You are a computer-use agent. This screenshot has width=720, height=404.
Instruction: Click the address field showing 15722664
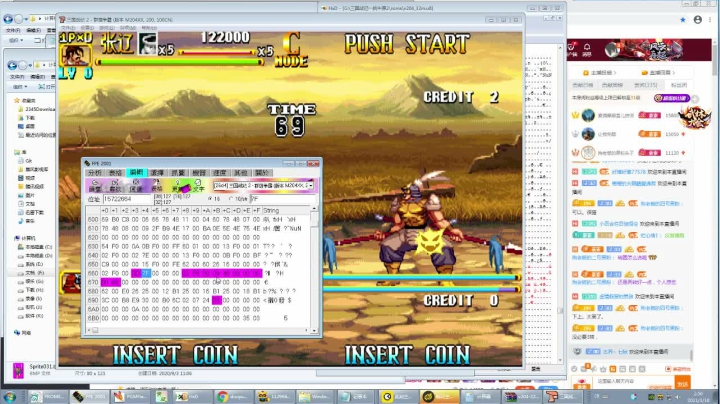[x=127, y=199]
